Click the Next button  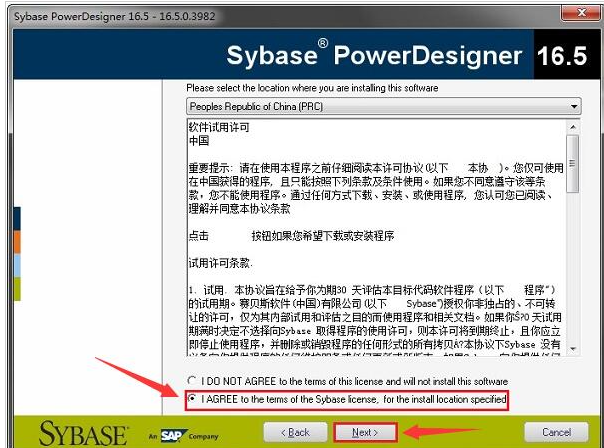tap(365, 432)
